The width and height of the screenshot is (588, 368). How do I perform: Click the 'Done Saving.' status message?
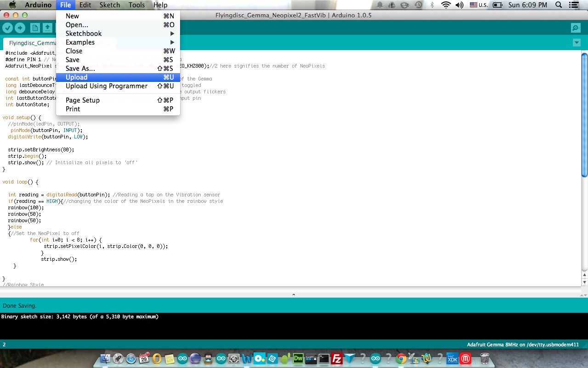point(19,305)
